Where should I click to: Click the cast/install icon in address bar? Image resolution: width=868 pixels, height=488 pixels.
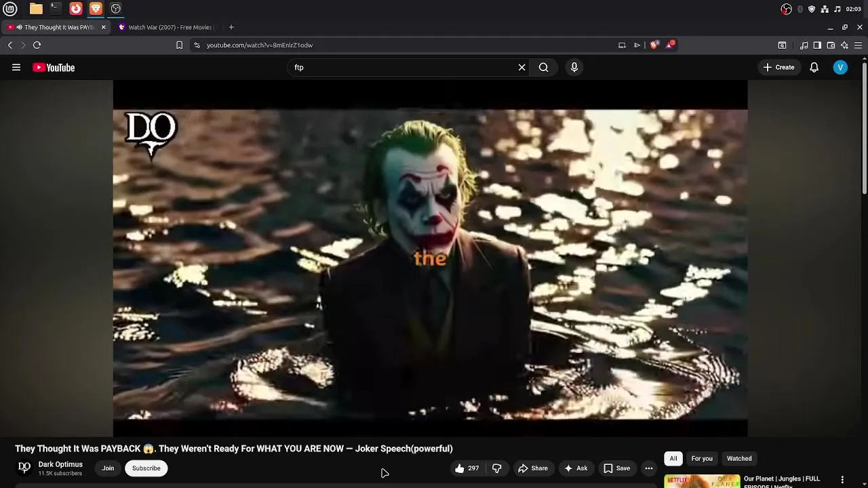[622, 45]
